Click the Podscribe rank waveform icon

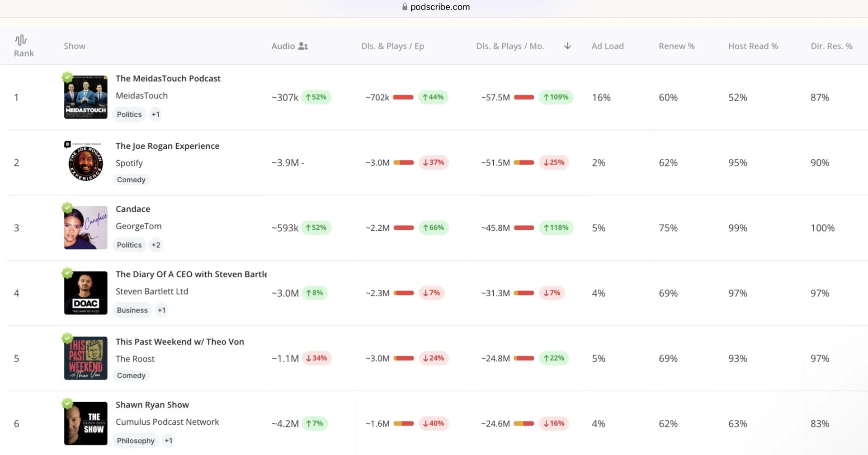click(21, 40)
